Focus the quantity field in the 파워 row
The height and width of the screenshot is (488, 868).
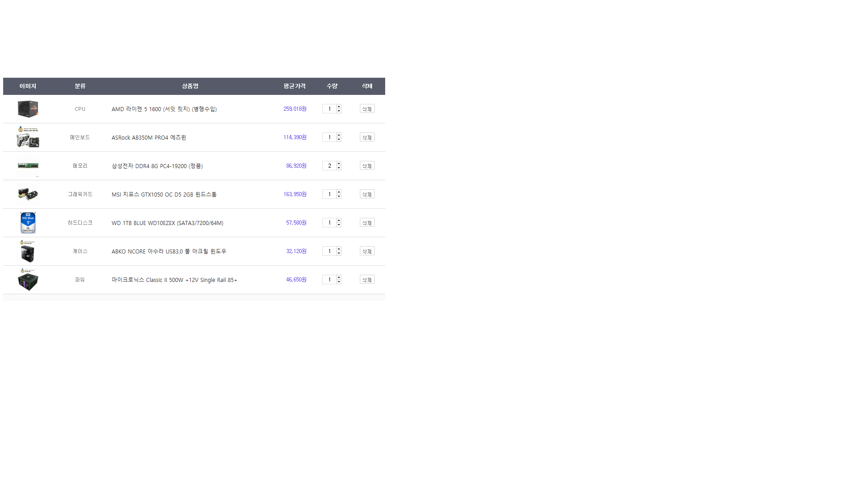330,280
